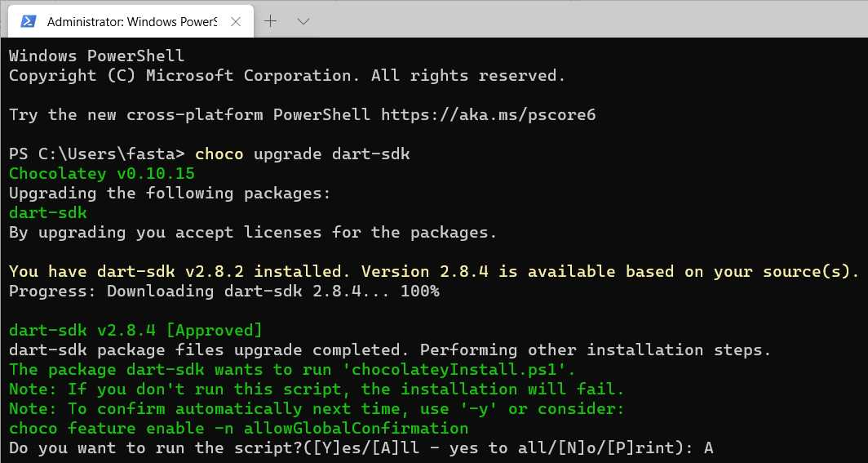The width and height of the screenshot is (868, 463).
Task: Click the command text 'choco upgrade dart-sdk'
Action: [x=302, y=154]
